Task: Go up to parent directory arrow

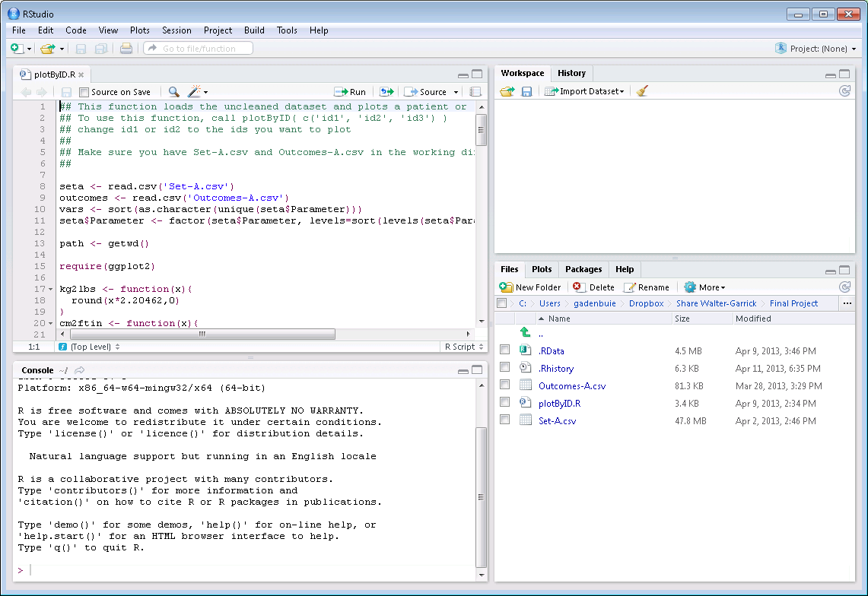Action: (526, 332)
